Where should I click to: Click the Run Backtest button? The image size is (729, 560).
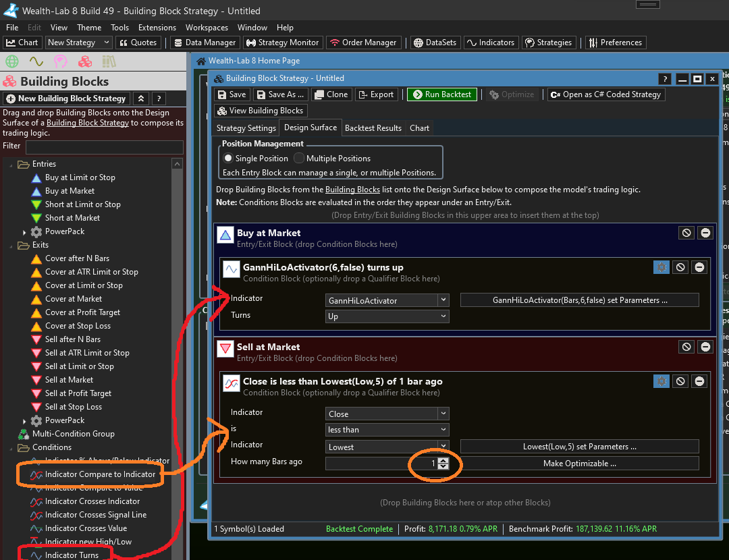[441, 94]
